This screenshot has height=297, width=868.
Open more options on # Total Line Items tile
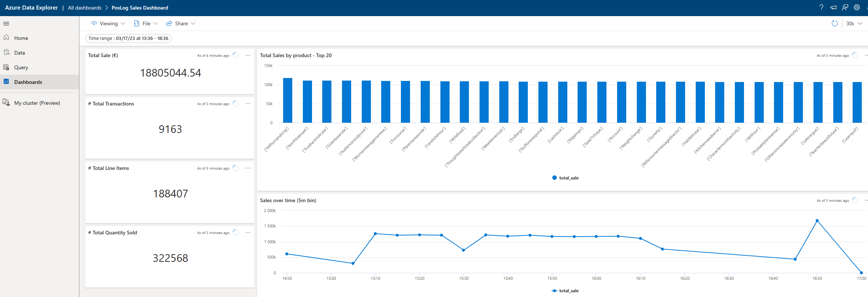pyautogui.click(x=248, y=168)
